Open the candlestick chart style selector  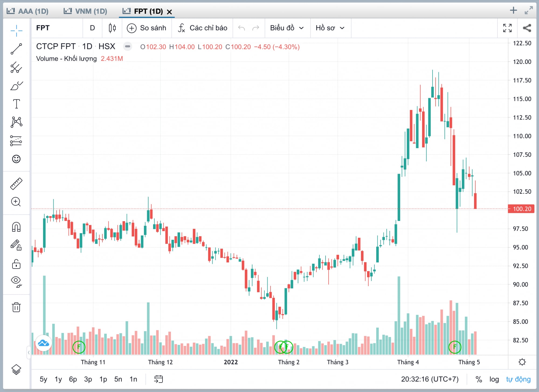(x=112, y=28)
